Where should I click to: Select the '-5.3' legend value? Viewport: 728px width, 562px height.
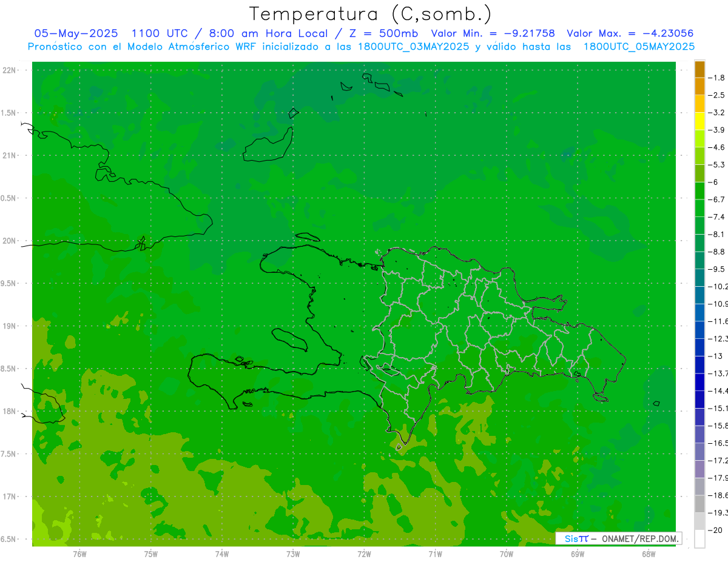tap(716, 164)
